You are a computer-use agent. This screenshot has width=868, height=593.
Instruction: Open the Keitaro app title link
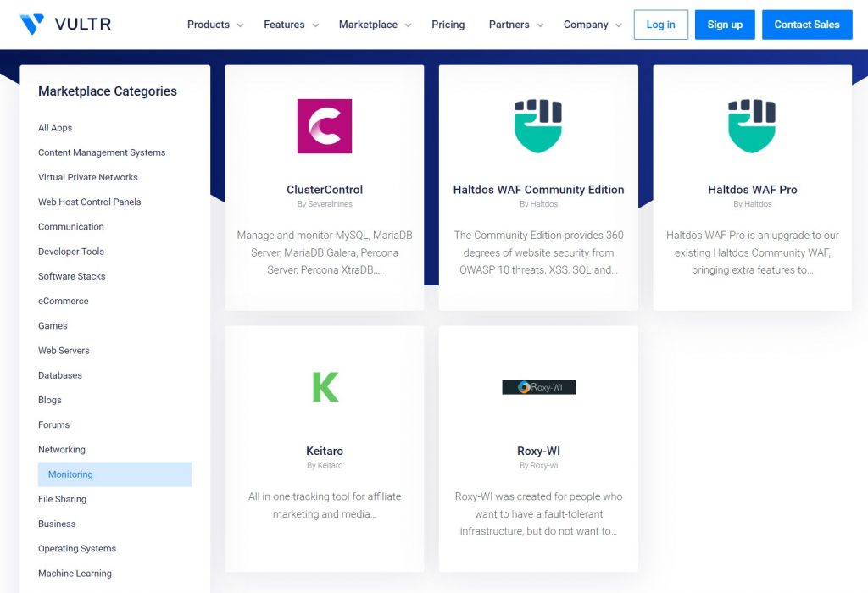point(325,451)
